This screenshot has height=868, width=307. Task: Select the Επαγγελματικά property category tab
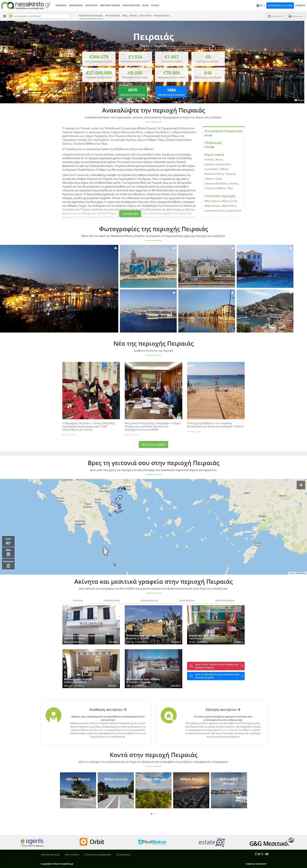coord(112,600)
